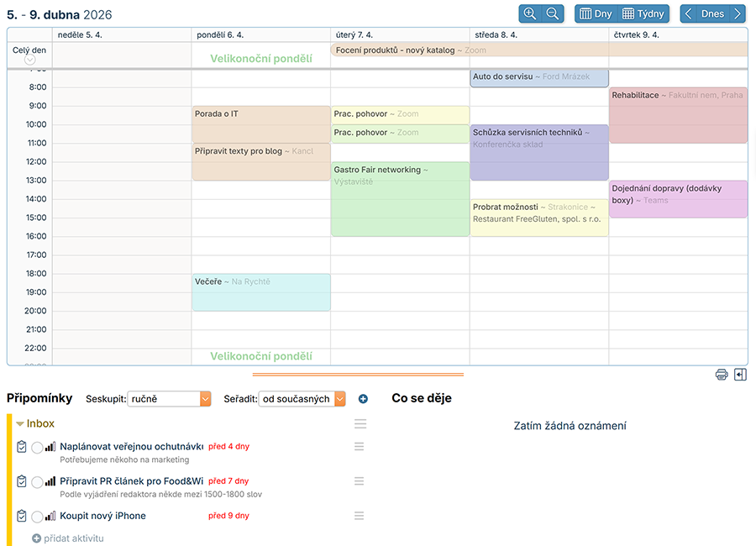Screen dimensions: 756x546
Task: Zoom out the calendar view
Action: pyautogui.click(x=553, y=13)
